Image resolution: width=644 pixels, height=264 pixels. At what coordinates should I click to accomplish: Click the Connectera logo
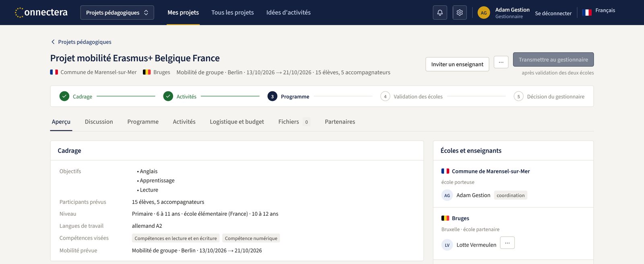[41, 12]
